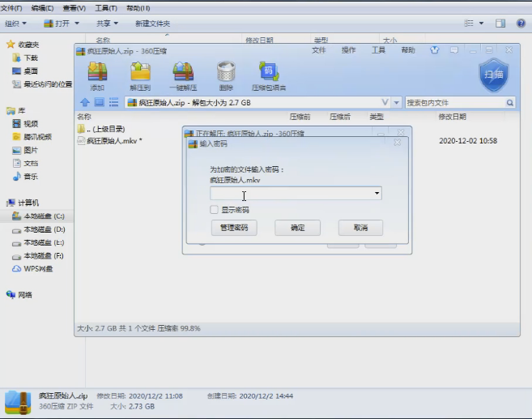
Task: Open Explorer 组织 dropdown
Action: click(x=15, y=24)
